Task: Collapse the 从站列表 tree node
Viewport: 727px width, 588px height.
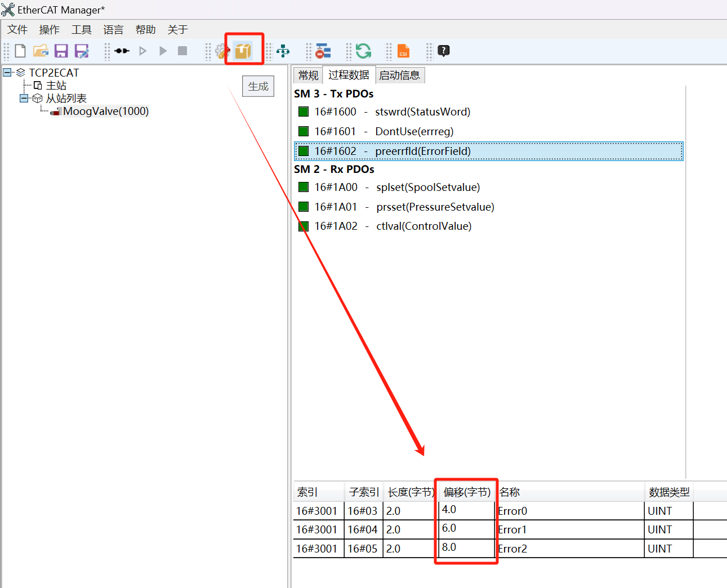Action: click(x=24, y=98)
